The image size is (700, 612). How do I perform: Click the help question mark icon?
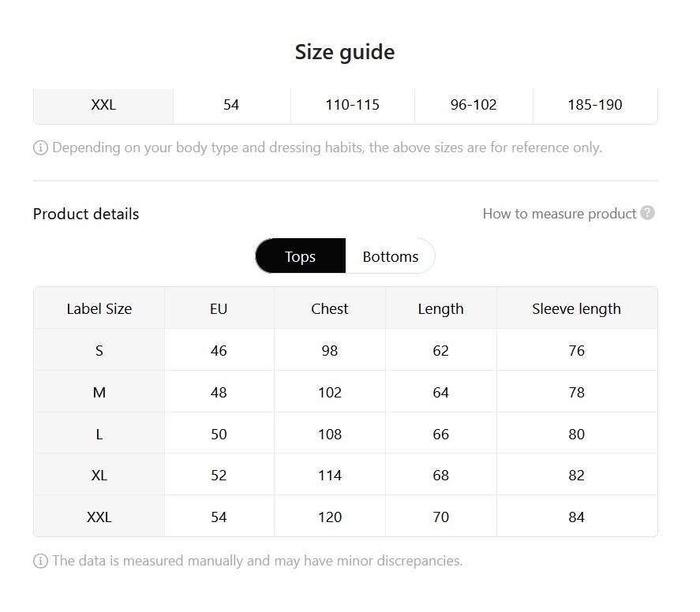pyautogui.click(x=648, y=213)
